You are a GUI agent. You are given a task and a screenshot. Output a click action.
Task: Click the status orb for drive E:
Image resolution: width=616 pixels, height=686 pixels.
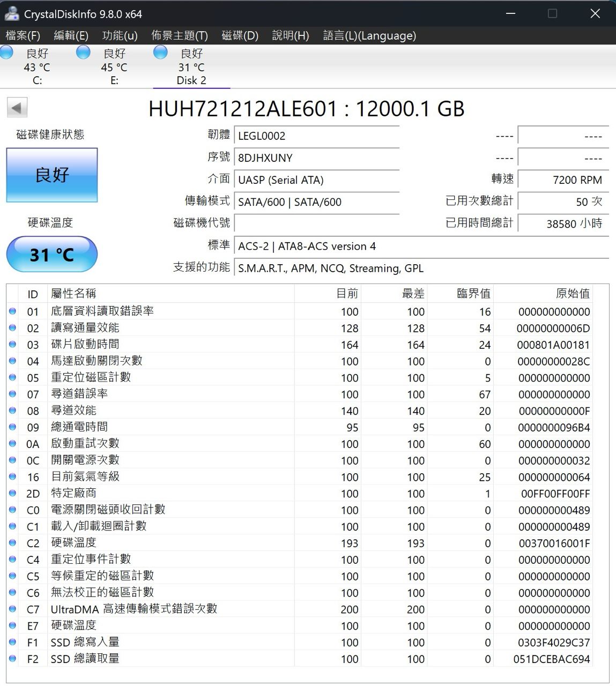coord(83,53)
